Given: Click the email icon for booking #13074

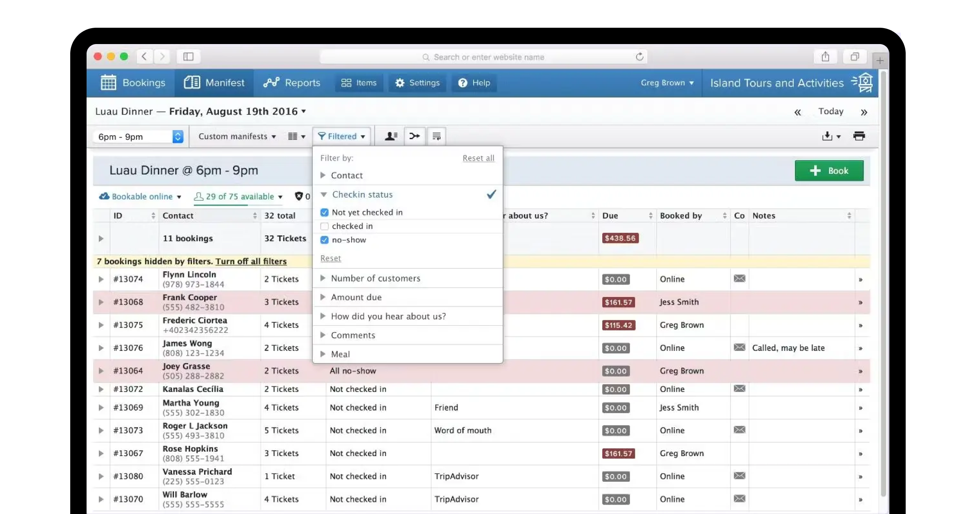Looking at the screenshot, I should point(739,279).
